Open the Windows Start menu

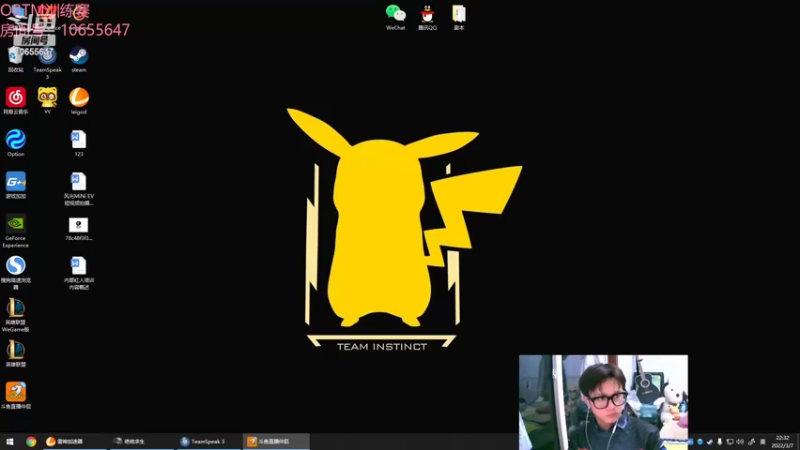click(10, 441)
